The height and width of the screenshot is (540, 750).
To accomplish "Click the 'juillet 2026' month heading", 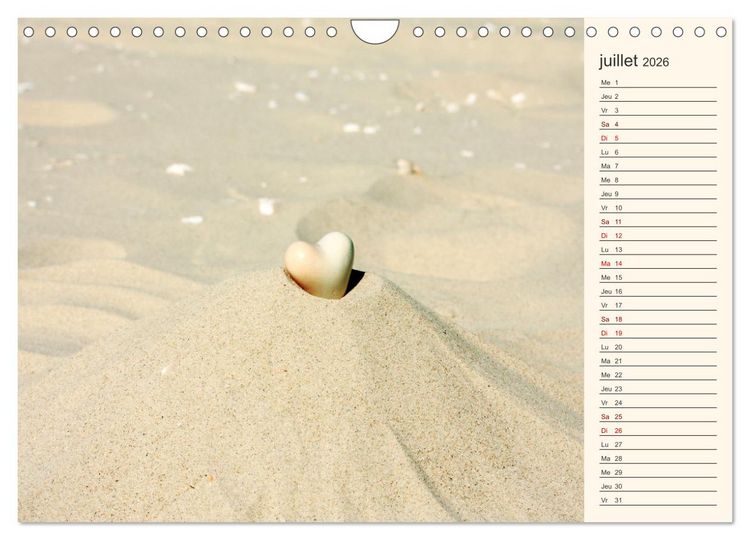I will pyautogui.click(x=634, y=61).
